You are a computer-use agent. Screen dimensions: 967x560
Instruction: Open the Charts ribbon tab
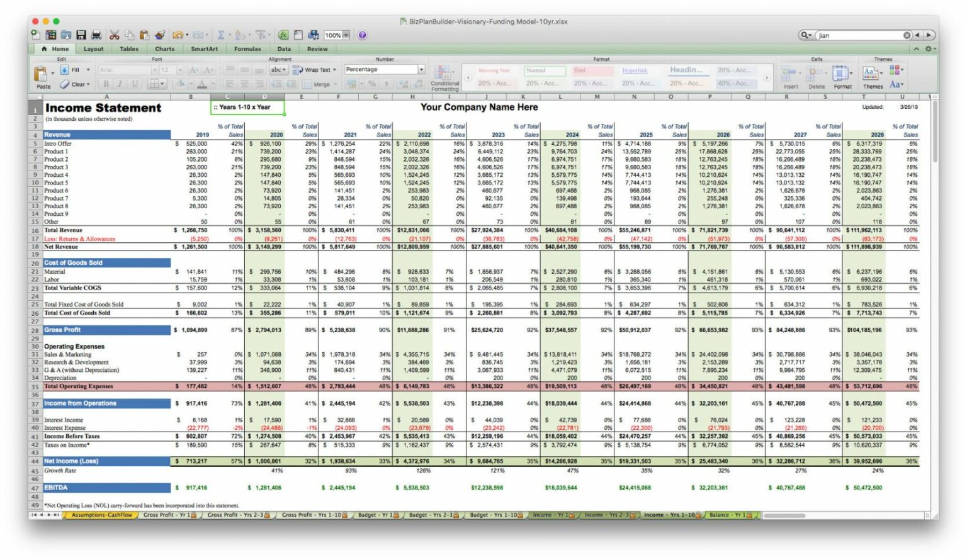click(x=164, y=48)
